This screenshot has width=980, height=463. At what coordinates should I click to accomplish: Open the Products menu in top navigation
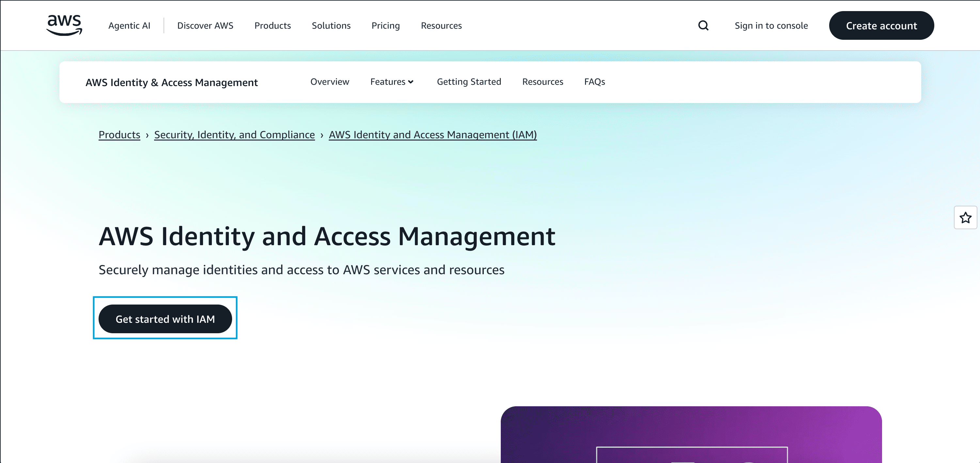(x=272, y=25)
